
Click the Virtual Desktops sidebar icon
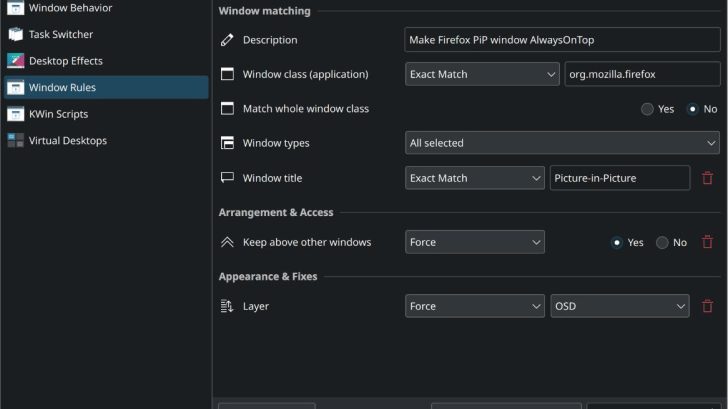(x=16, y=141)
